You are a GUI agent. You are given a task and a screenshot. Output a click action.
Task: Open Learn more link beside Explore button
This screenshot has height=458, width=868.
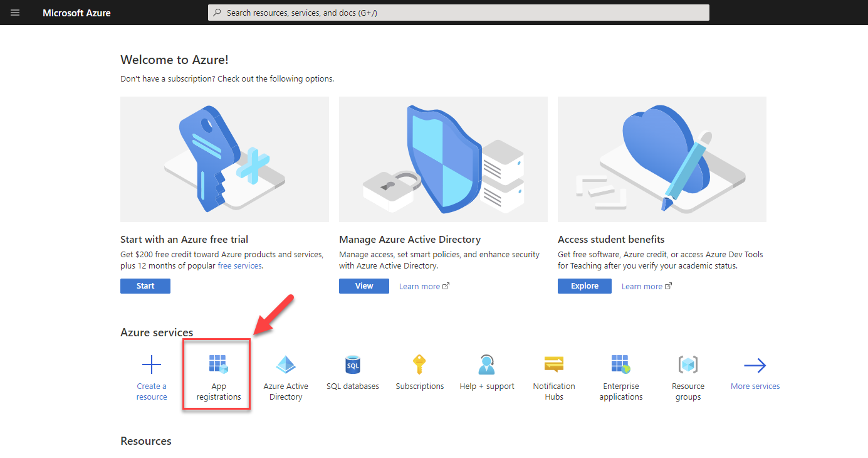(647, 287)
